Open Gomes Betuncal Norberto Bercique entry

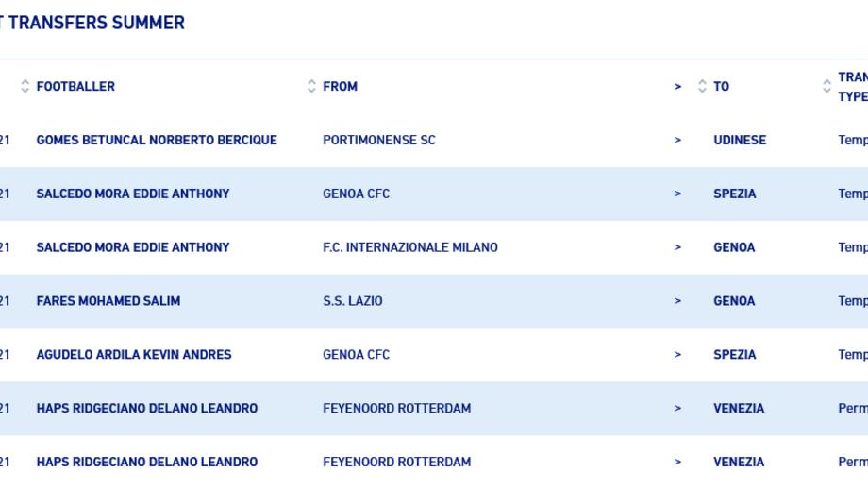(x=157, y=140)
